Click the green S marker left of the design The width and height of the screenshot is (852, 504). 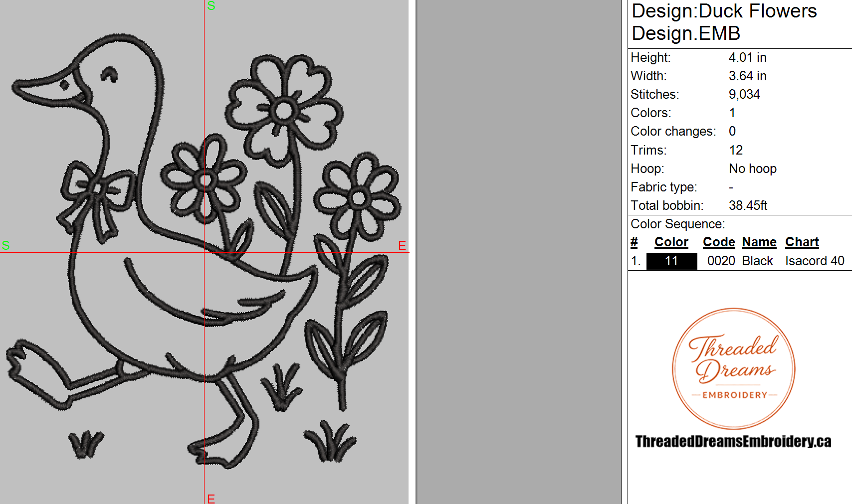[6, 245]
